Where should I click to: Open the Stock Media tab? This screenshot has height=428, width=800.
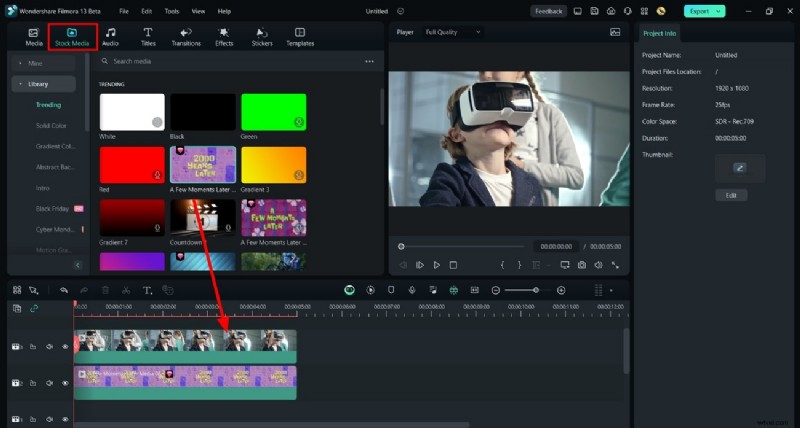point(72,37)
